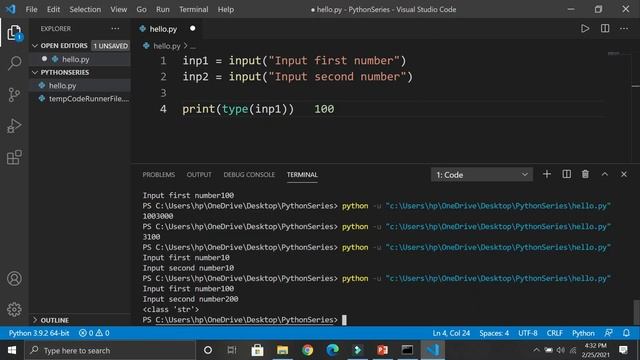Open the Search view in activity bar

pyautogui.click(x=14, y=63)
